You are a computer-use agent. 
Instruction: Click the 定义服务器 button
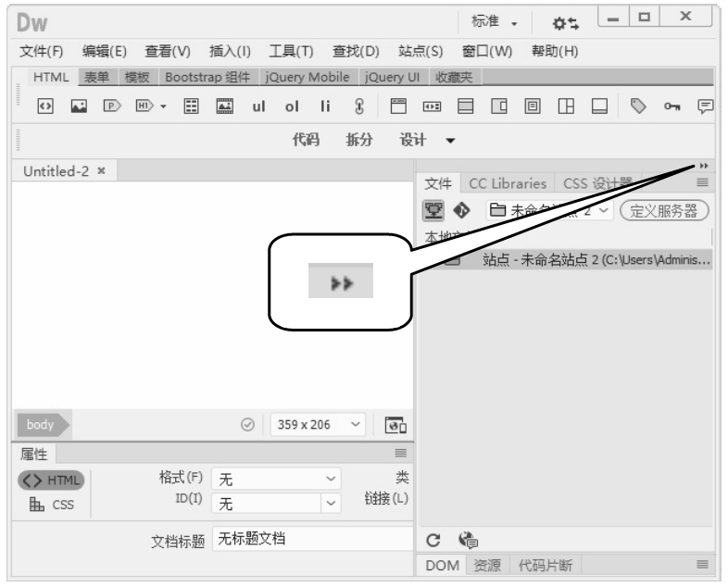[663, 210]
